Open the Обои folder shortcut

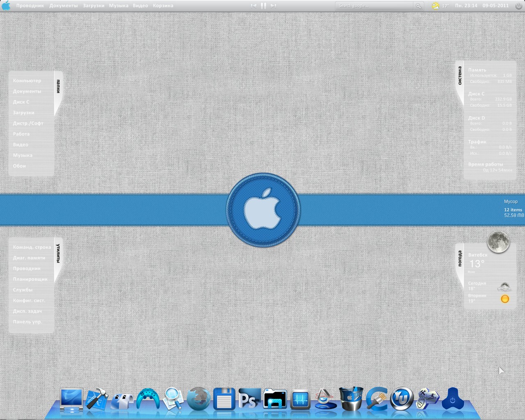pos(19,166)
